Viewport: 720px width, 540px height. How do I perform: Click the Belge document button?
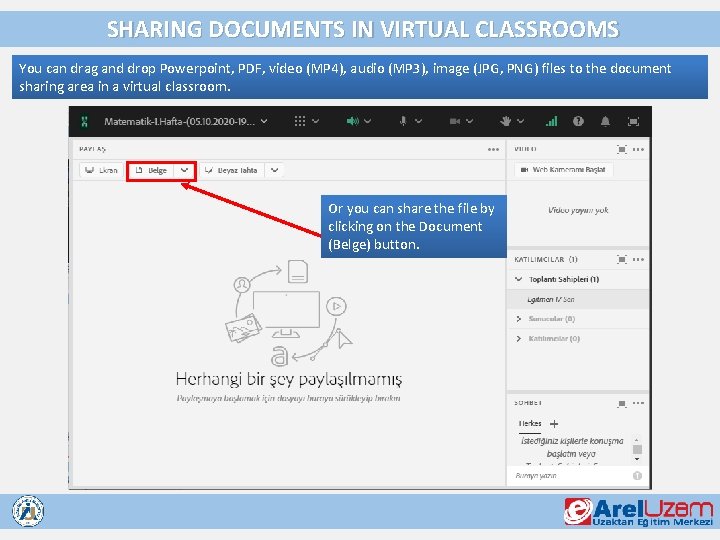point(152,170)
